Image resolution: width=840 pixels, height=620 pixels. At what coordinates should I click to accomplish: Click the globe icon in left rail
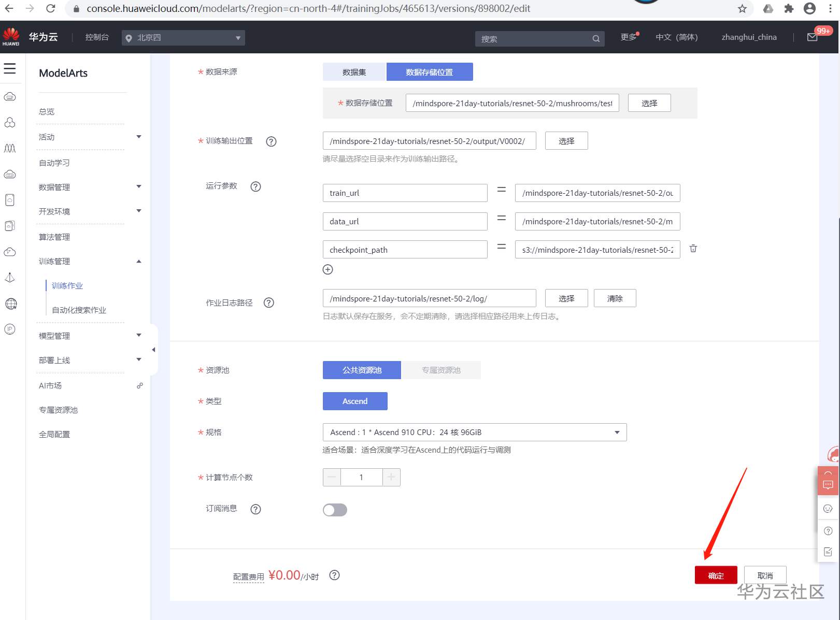coord(10,304)
